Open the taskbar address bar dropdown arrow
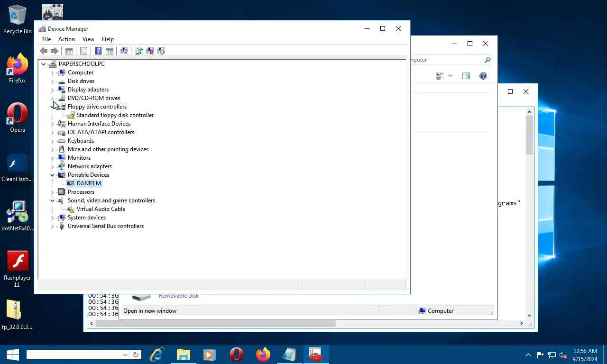 click(125, 355)
